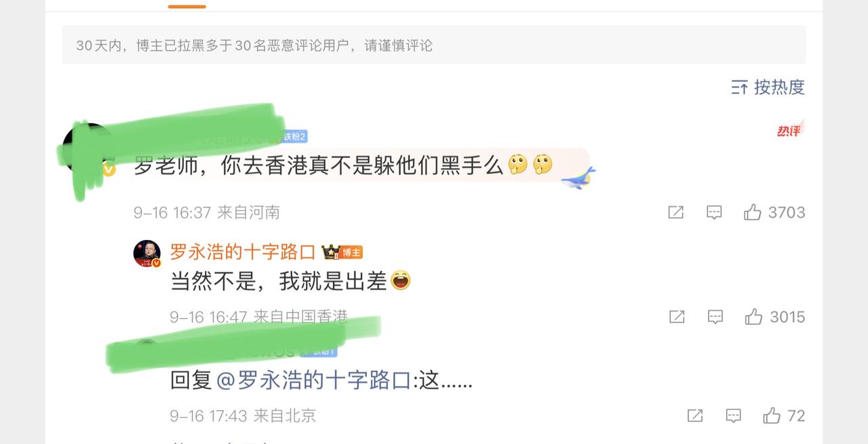The width and height of the screenshot is (868, 444).
Task: Open the 按热度 sort order dropdown
Action: point(768,87)
